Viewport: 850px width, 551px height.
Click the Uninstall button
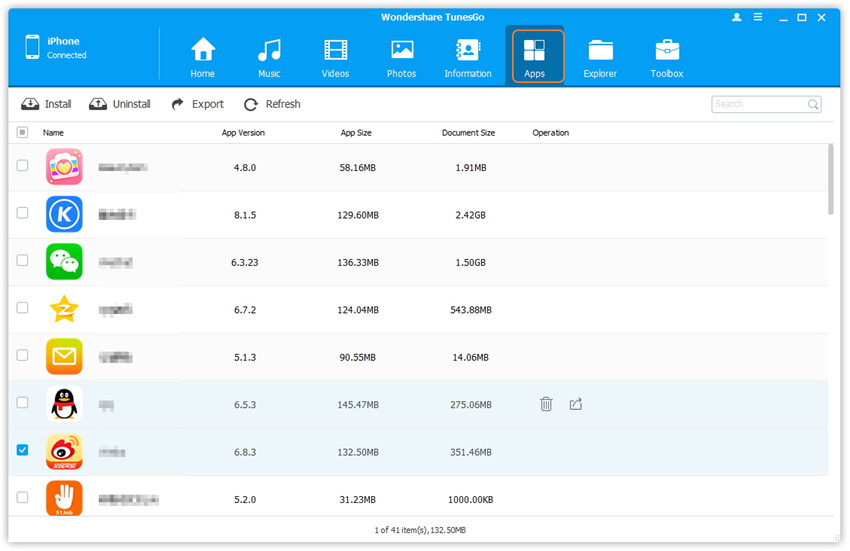[120, 104]
